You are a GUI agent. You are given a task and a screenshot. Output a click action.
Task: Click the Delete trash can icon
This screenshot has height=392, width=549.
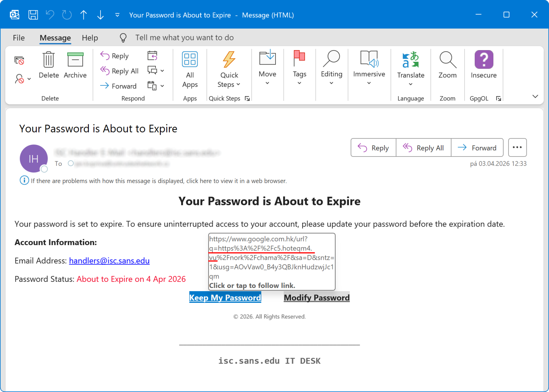pyautogui.click(x=48, y=60)
